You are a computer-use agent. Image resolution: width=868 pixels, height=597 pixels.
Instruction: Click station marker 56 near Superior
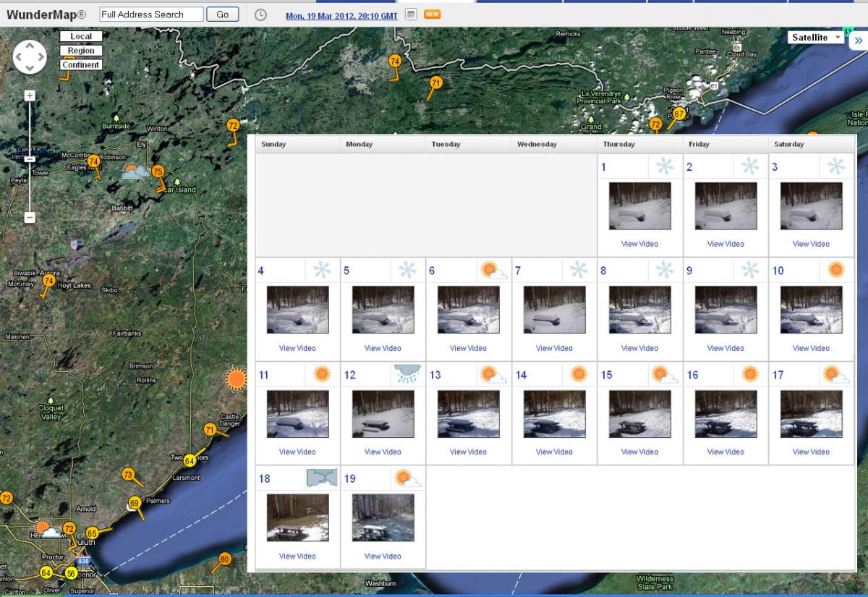(71, 572)
